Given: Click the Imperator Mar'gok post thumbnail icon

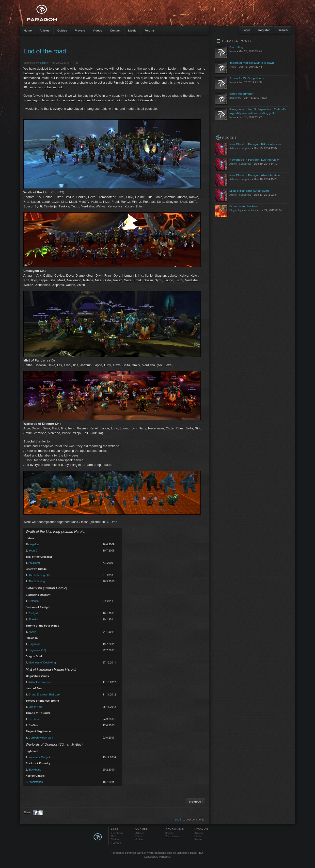Looking at the screenshot, I should click(x=221, y=68).
